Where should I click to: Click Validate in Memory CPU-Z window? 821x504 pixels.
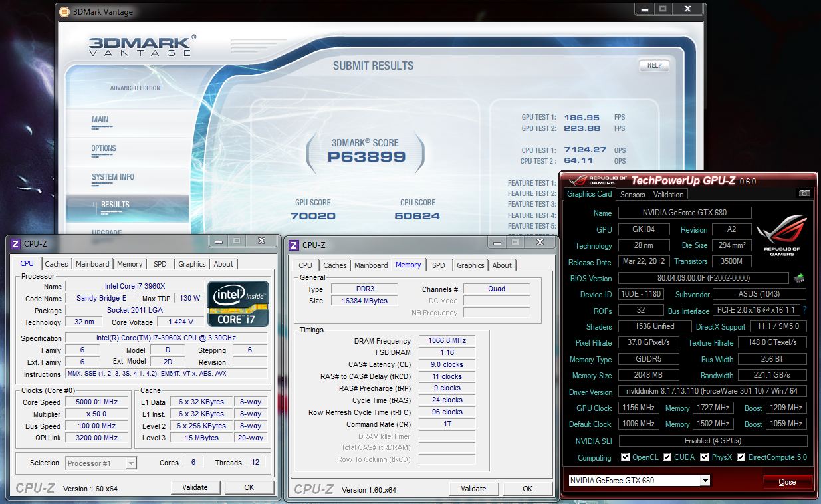(473, 489)
